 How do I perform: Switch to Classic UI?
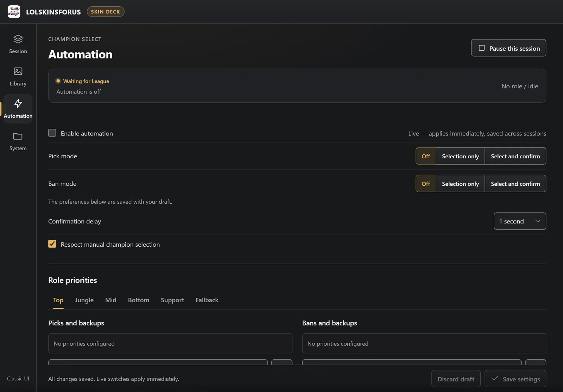tap(18, 379)
